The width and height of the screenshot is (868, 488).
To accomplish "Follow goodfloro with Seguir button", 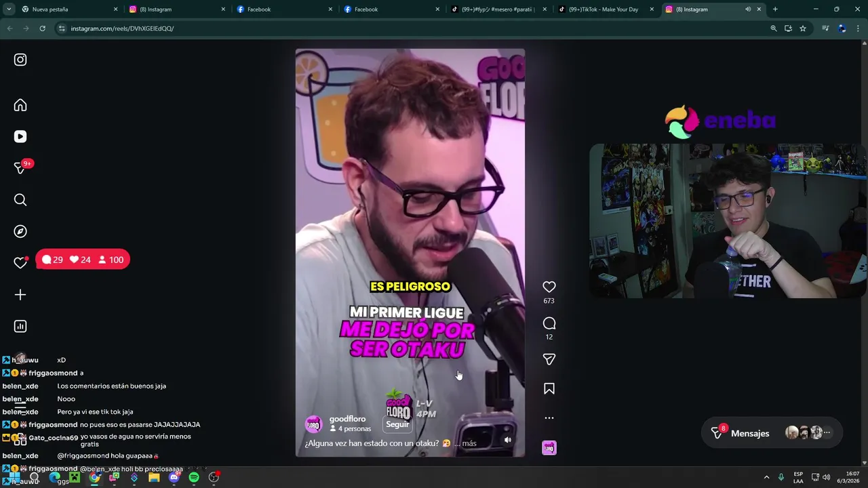I will coord(397,424).
